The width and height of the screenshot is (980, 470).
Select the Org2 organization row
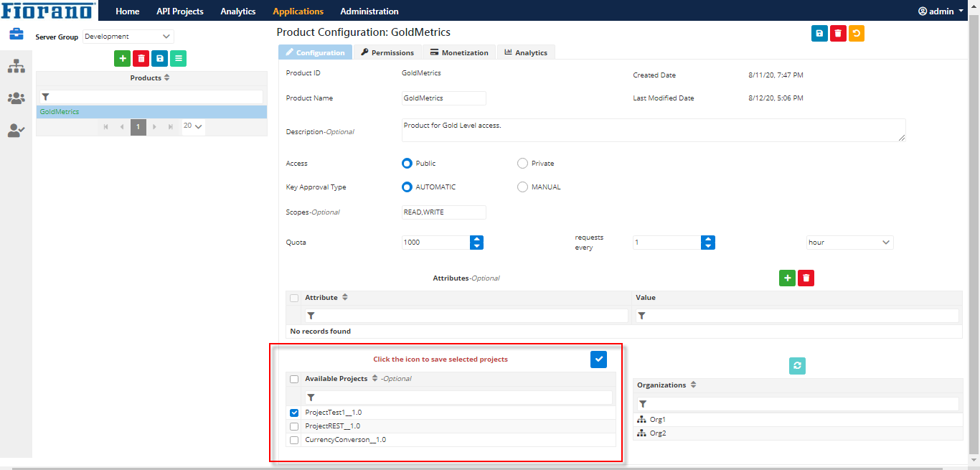[798, 433]
